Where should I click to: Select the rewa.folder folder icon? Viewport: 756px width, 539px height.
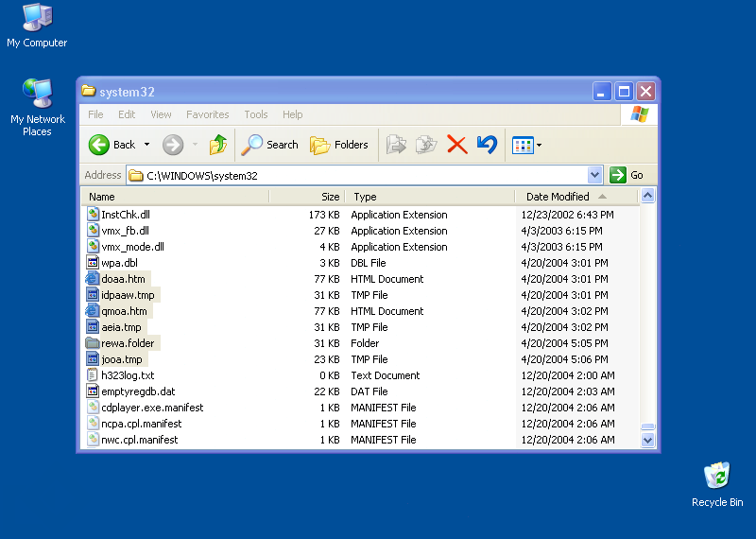point(93,343)
